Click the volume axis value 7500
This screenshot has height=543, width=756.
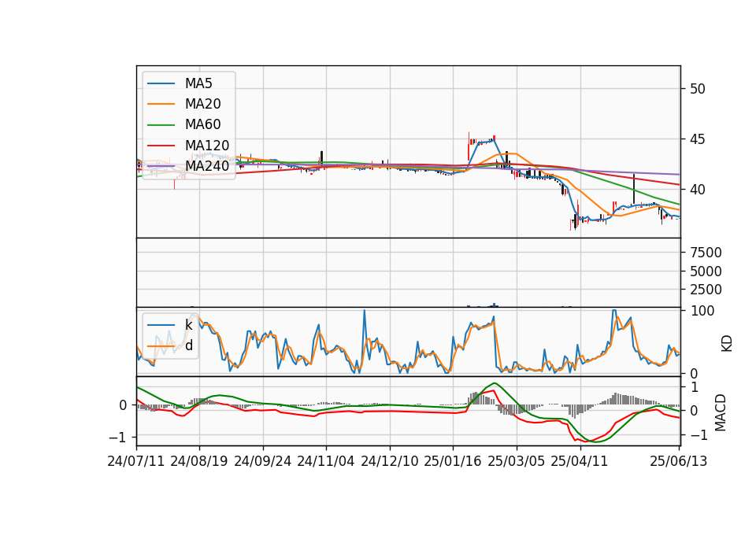(706, 253)
